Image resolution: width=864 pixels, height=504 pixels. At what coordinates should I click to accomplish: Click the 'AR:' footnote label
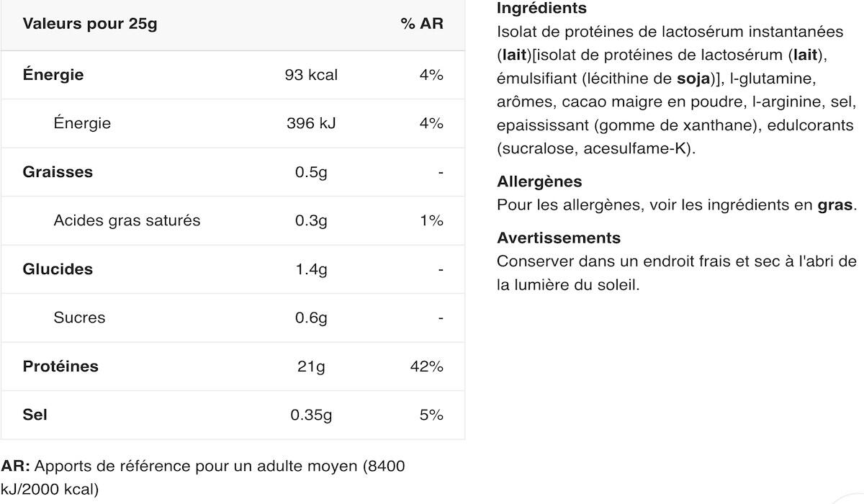(x=15, y=466)
